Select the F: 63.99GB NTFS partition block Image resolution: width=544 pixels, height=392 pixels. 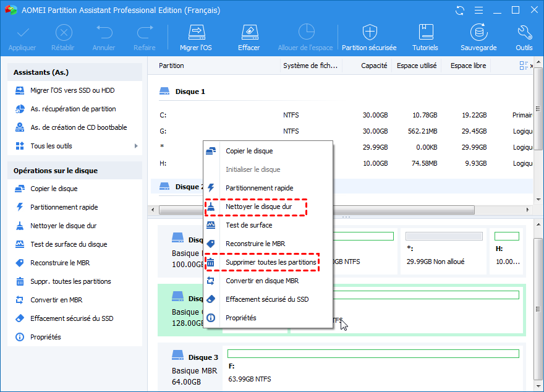[x=373, y=368]
